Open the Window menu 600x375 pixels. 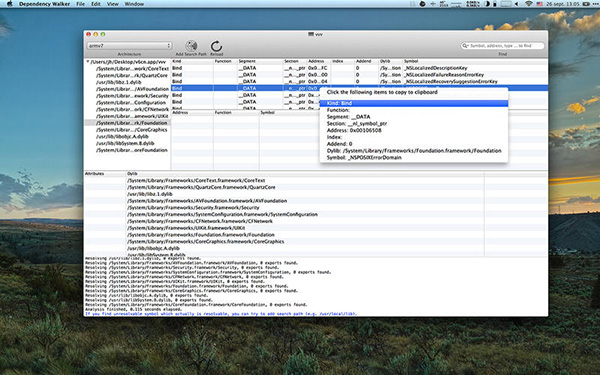[134, 4]
